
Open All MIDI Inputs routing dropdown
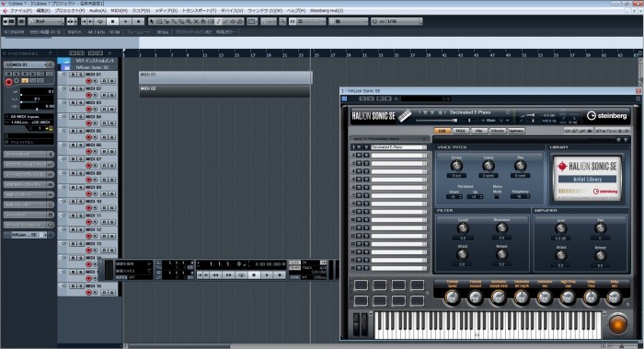click(29, 117)
